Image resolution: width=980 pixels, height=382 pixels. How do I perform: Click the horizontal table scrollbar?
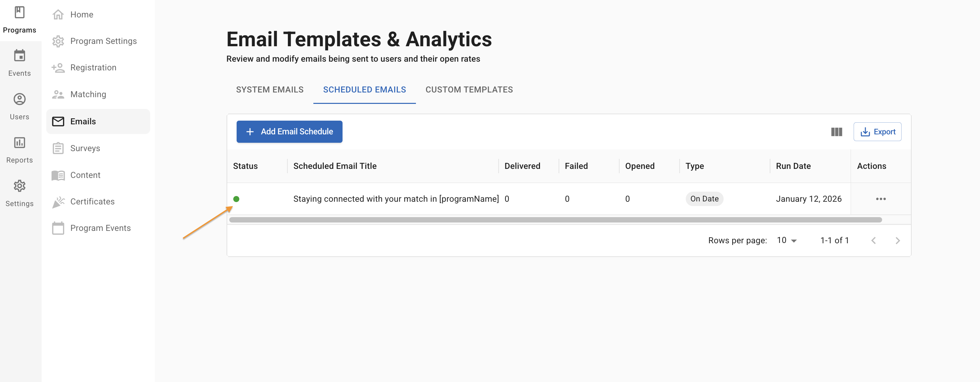[x=555, y=220]
